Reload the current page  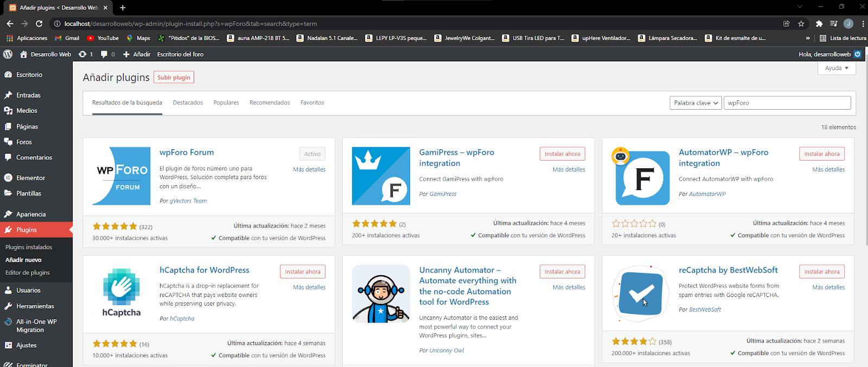pyautogui.click(x=39, y=23)
